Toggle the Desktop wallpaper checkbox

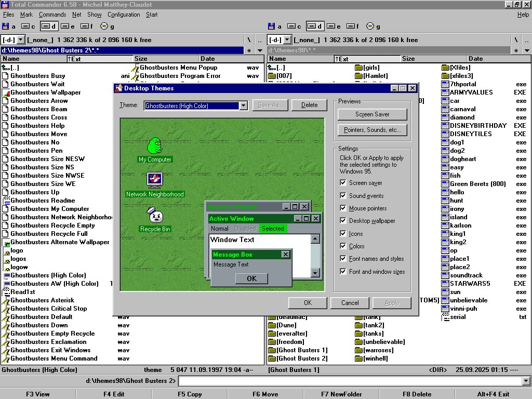[x=343, y=221]
